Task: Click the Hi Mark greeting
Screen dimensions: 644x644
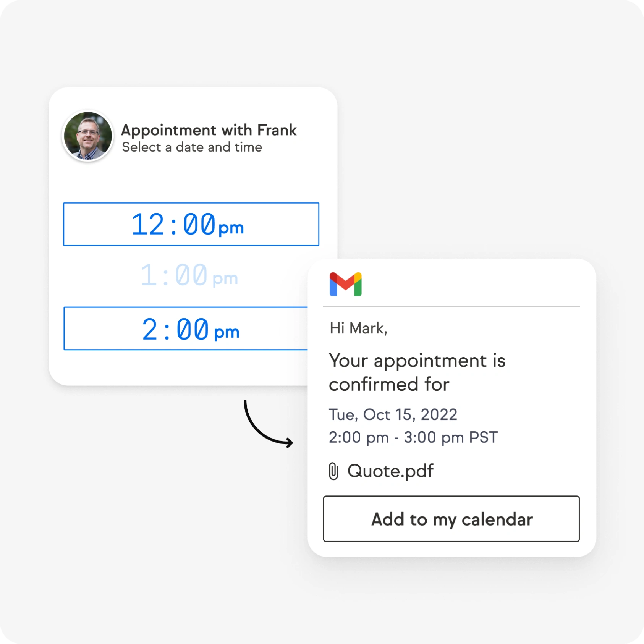Action: click(x=359, y=328)
